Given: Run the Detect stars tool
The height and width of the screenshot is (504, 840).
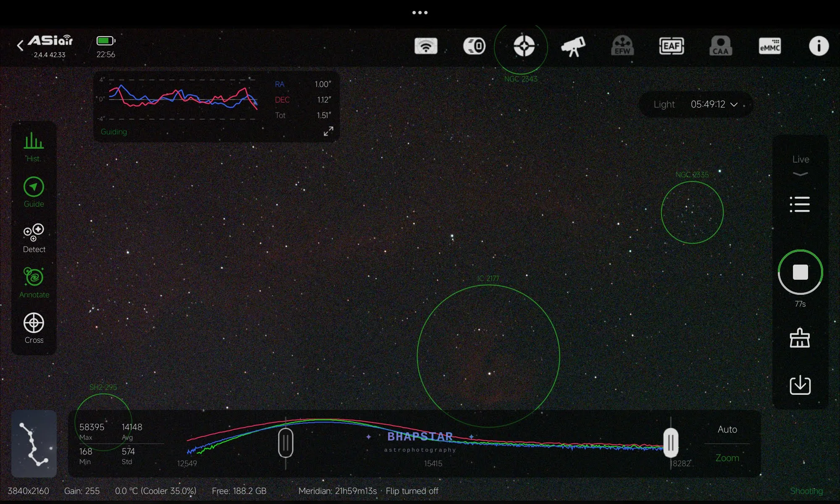Looking at the screenshot, I should tap(34, 238).
